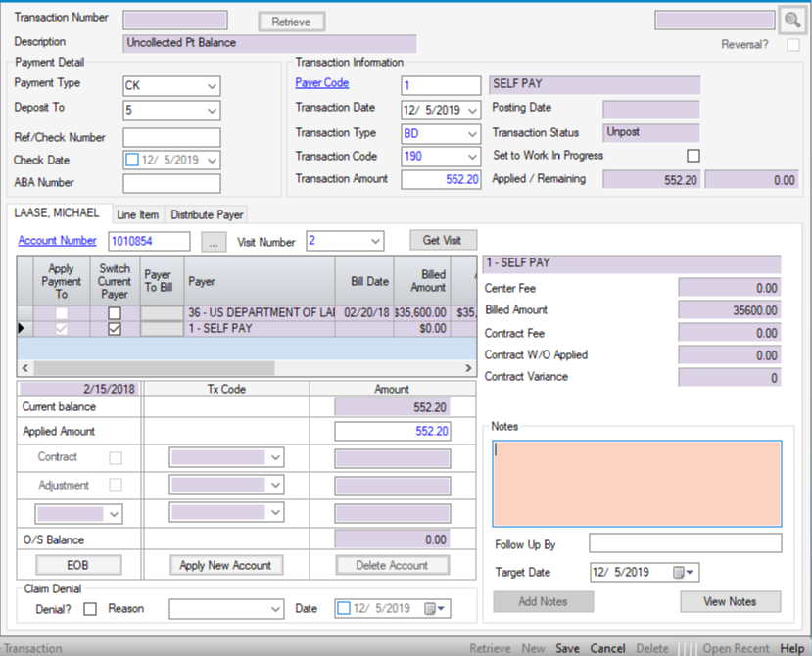Enable Set to Work In Progress

pyautogui.click(x=693, y=156)
